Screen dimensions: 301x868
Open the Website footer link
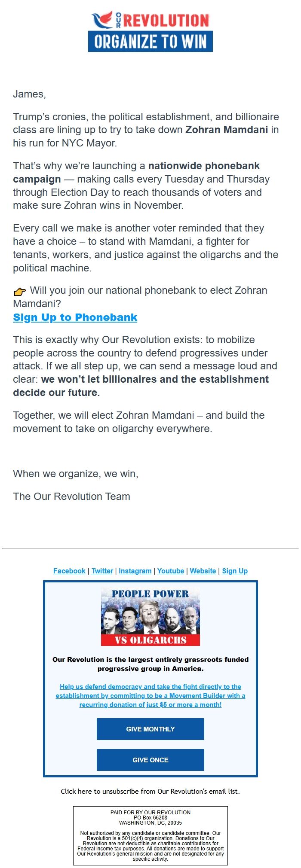click(203, 571)
